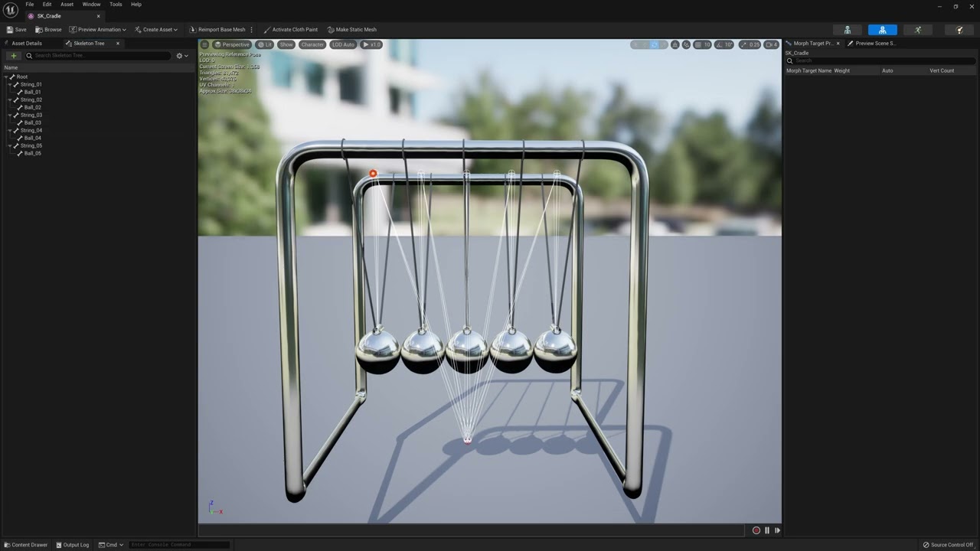980x551 pixels.
Task: Add new item with green plus button
Action: [13, 55]
